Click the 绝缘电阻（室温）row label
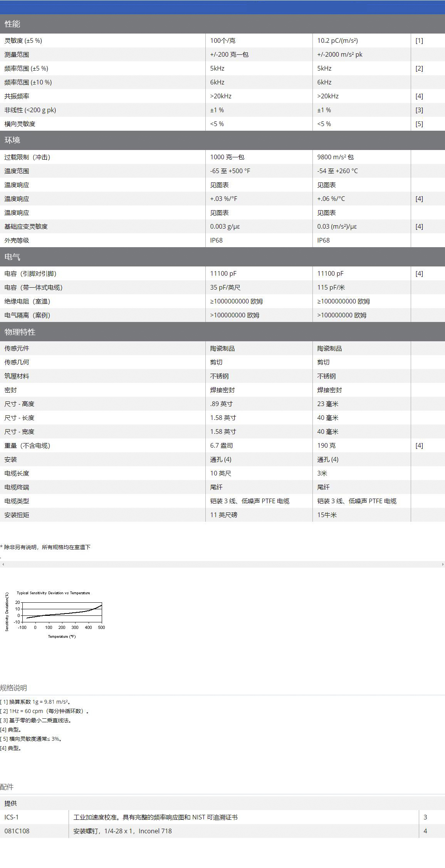445x868 pixels. point(27,301)
